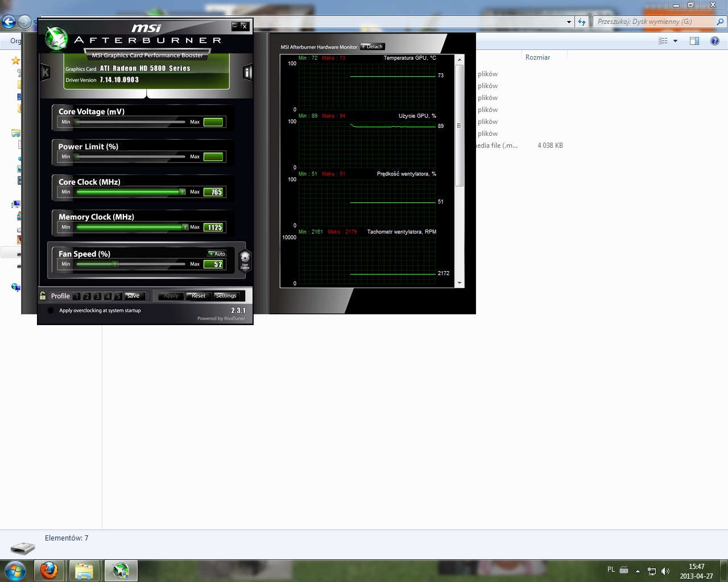Screen dimensions: 728x582
Task: Select profile slot 1
Action: 77,296
